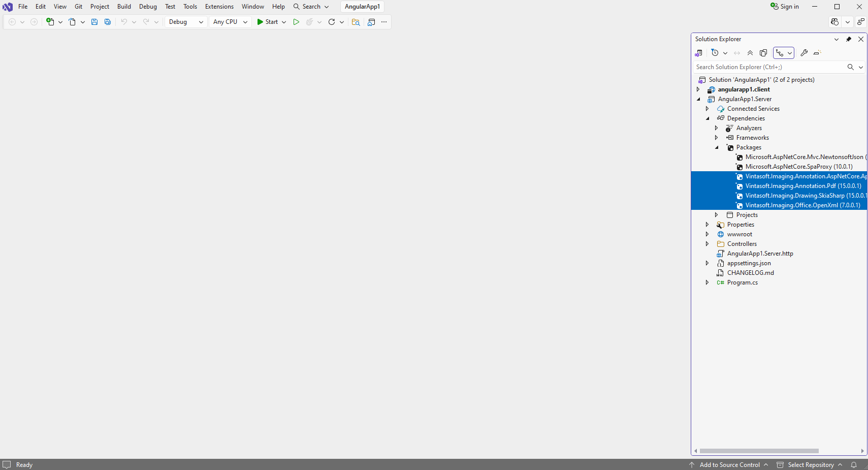Screen dimensions: 868x470
Task: Click the Start debugging button
Action: click(x=267, y=22)
